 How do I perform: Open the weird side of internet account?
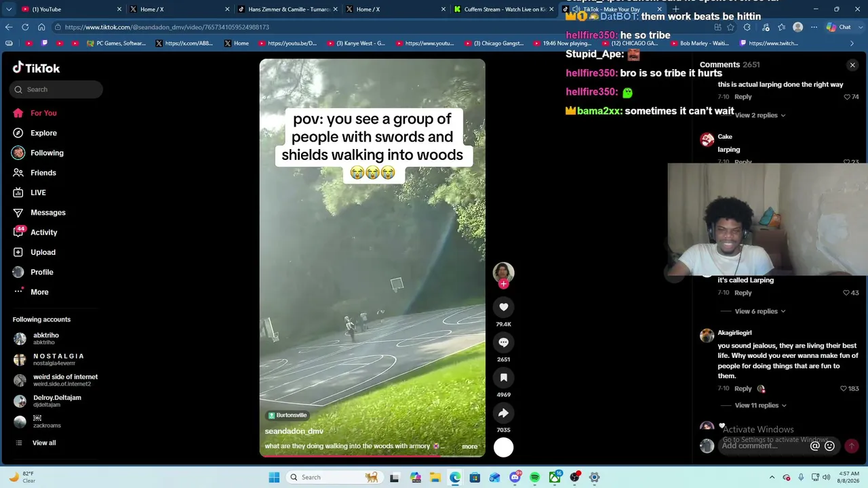coord(66,380)
